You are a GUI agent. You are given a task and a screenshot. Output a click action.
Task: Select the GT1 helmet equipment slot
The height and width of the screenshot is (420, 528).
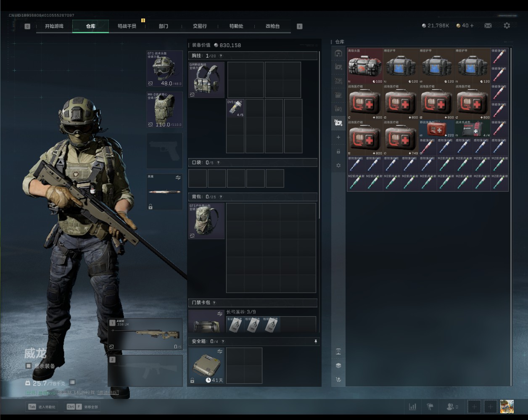coord(164,69)
